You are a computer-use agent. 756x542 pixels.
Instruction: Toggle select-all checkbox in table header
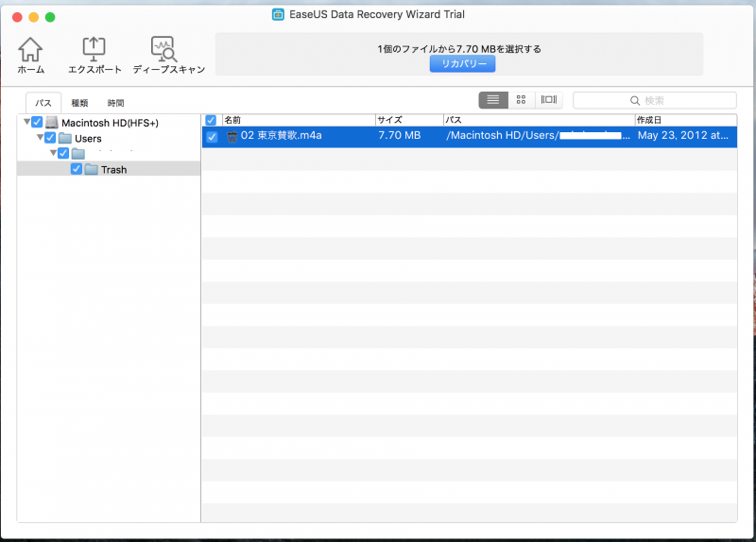(211, 120)
